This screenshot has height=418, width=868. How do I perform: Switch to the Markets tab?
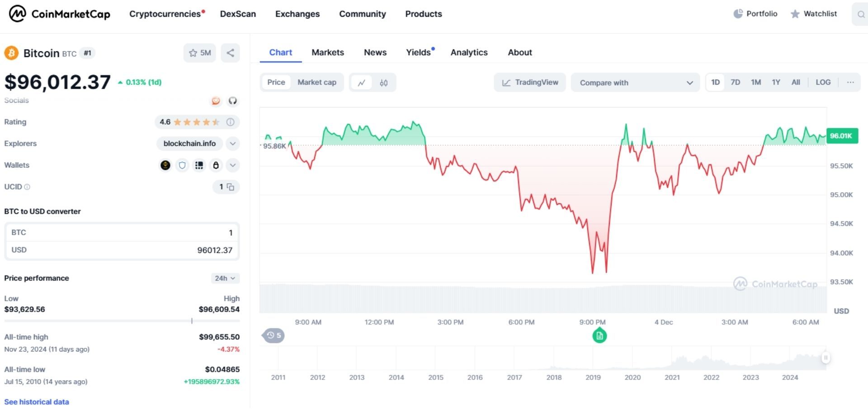pos(327,52)
